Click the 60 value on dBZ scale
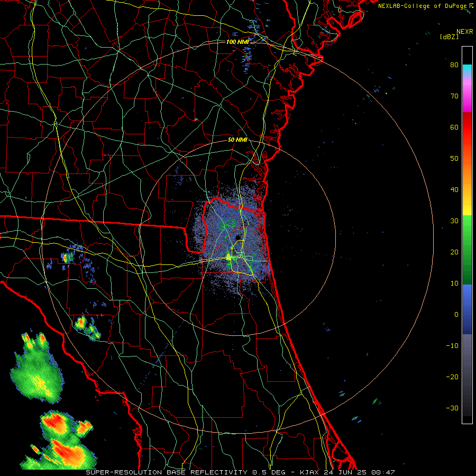Screen dimensions: 476x476 pos(454,127)
